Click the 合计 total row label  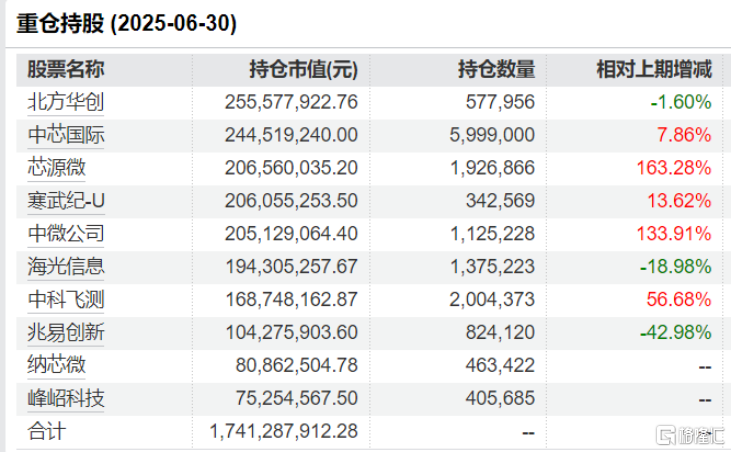click(x=46, y=432)
